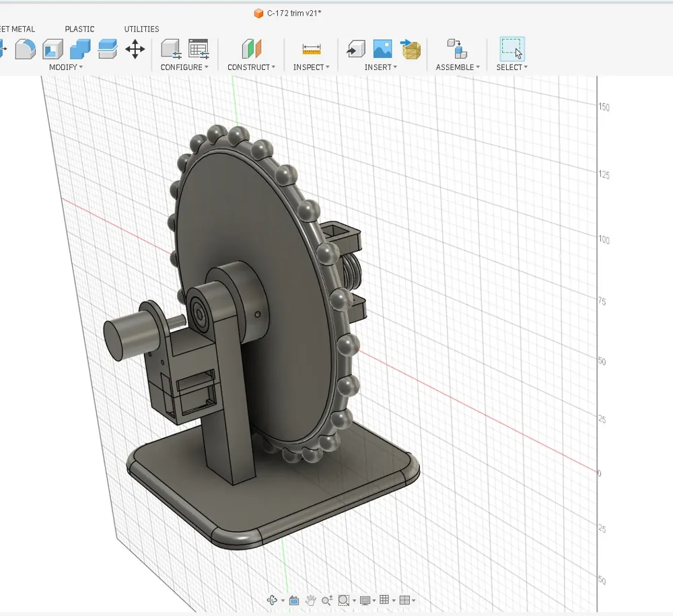Expand the CONFIGURE dropdown
The height and width of the screenshot is (616, 673).
point(184,67)
